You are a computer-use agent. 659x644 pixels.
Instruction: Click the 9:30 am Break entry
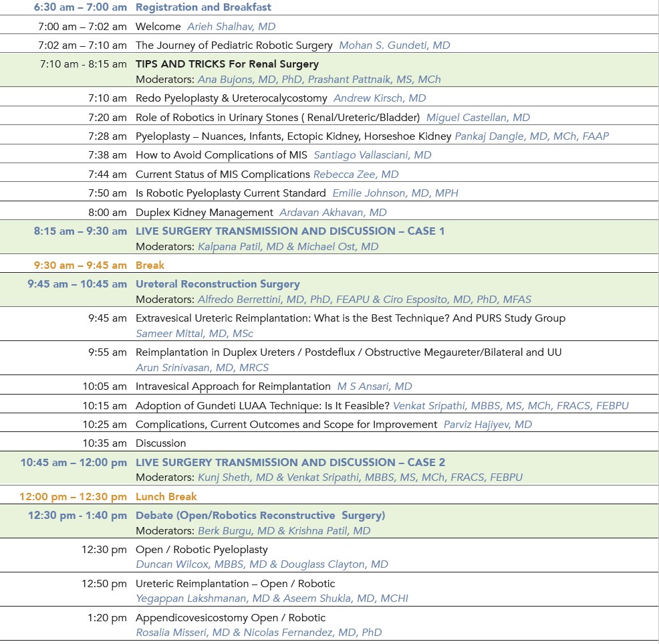[x=150, y=265]
